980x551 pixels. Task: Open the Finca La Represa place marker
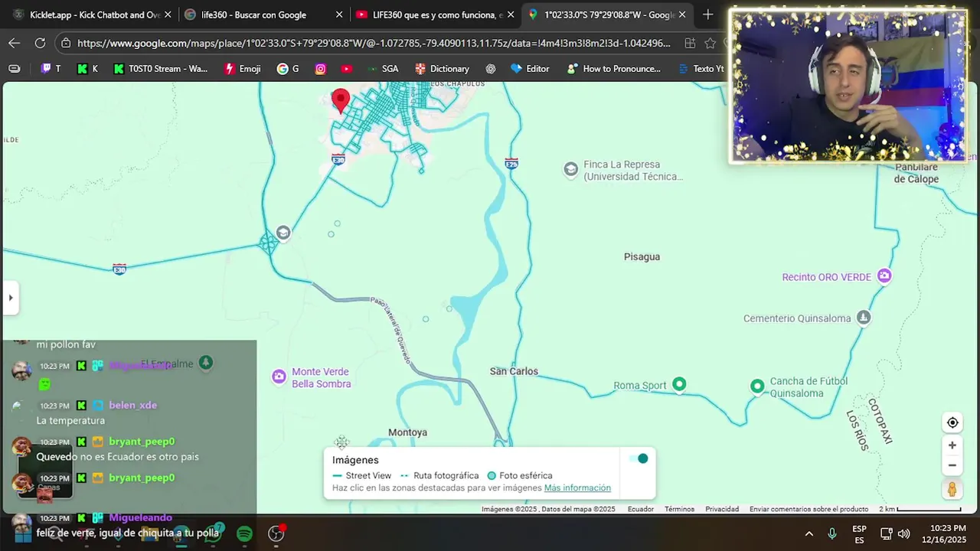570,169
